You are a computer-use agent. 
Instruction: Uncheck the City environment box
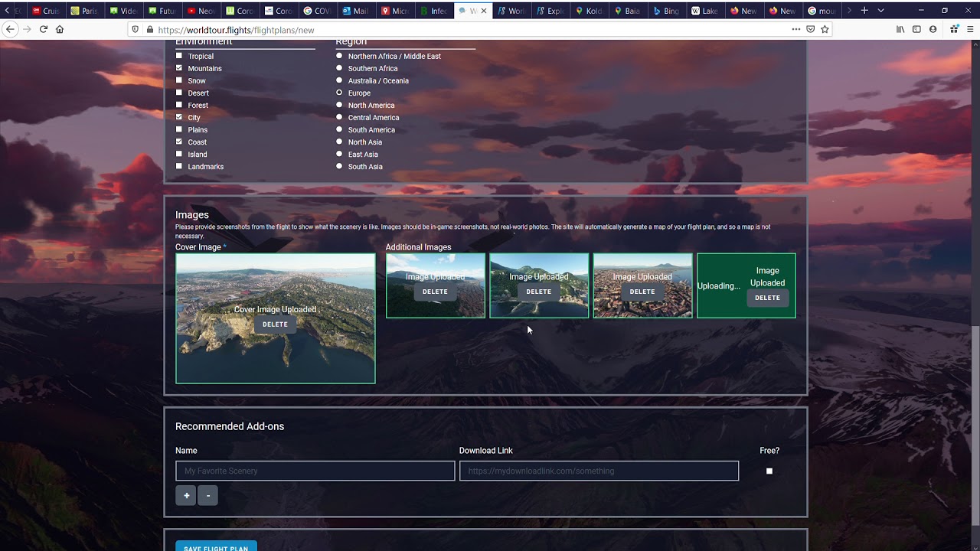click(x=179, y=117)
